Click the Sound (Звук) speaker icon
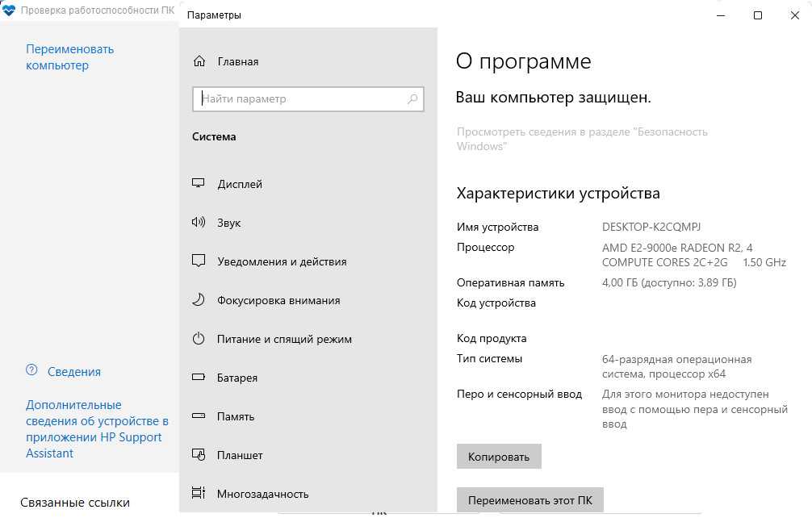Image resolution: width=812 pixels, height=522 pixels. pos(199,223)
